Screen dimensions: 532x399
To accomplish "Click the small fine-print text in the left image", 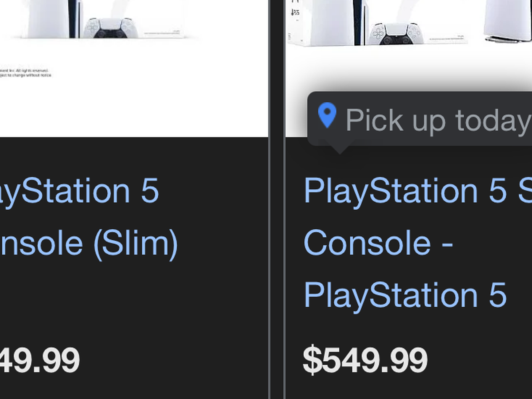I will (x=26, y=73).
